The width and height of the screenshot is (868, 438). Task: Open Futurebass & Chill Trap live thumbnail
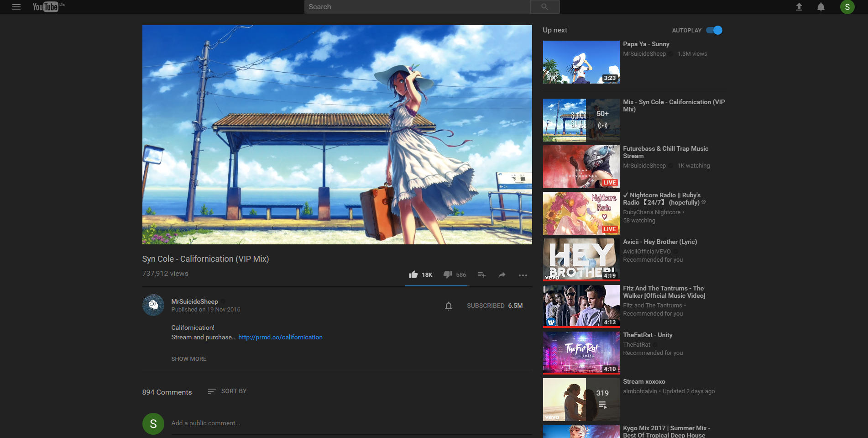point(581,167)
